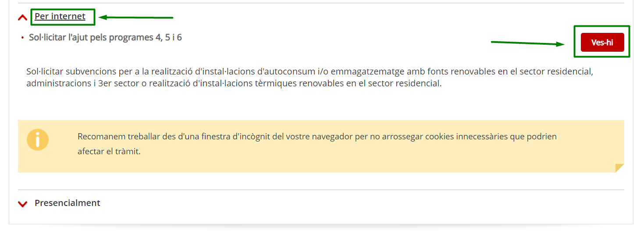Expand the Presencialment section chevron
This screenshot has width=644, height=234.
coord(22,204)
